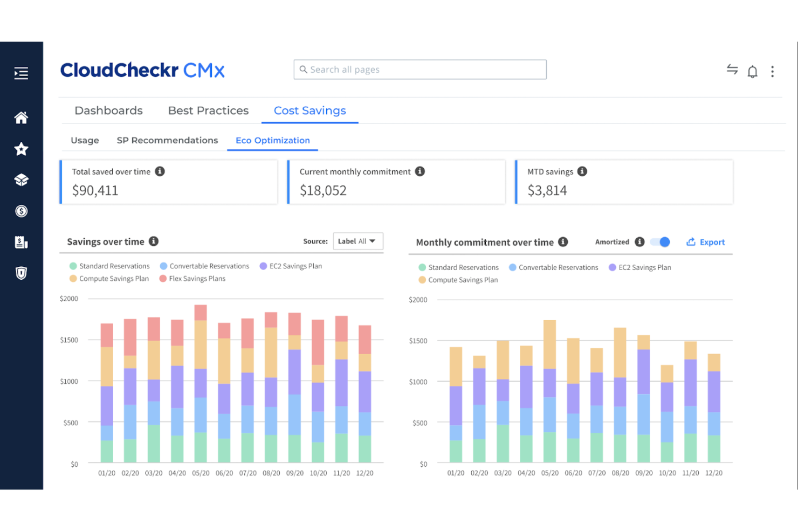Screen dimensions: 798x532
Task: Switch to the Best Practices tab
Action: click(208, 110)
